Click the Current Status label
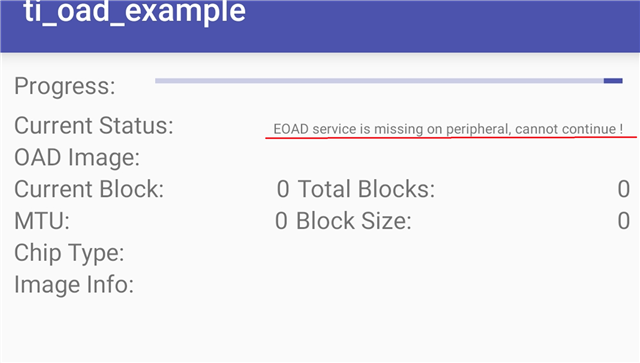The width and height of the screenshot is (640, 363). click(94, 125)
